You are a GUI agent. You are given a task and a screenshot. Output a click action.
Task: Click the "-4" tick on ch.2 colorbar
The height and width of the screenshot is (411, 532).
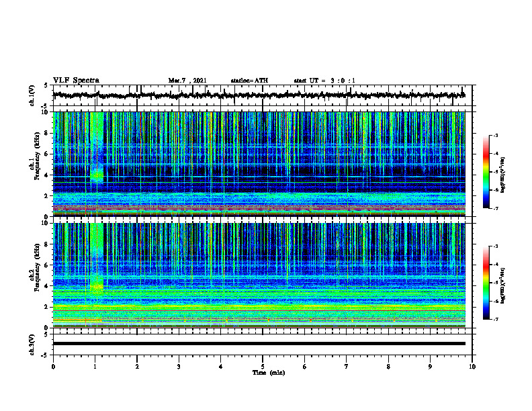point(495,265)
